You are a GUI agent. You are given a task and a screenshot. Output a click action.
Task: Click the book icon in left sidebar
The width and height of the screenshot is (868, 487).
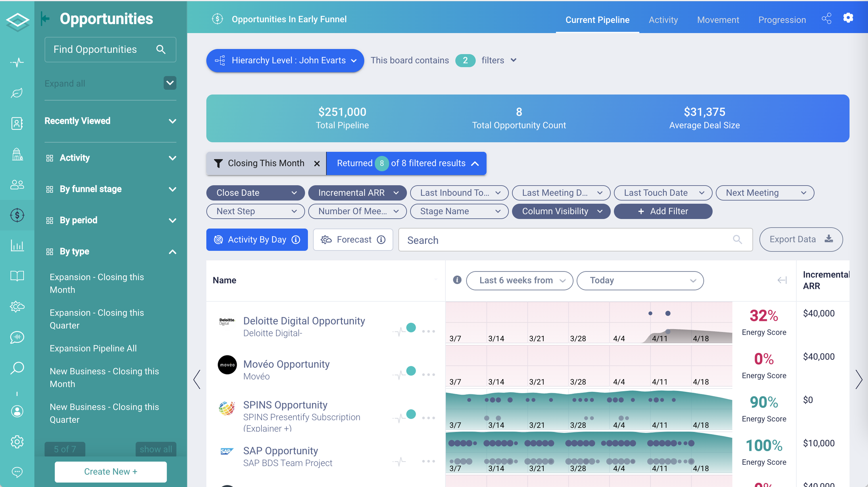click(x=17, y=276)
